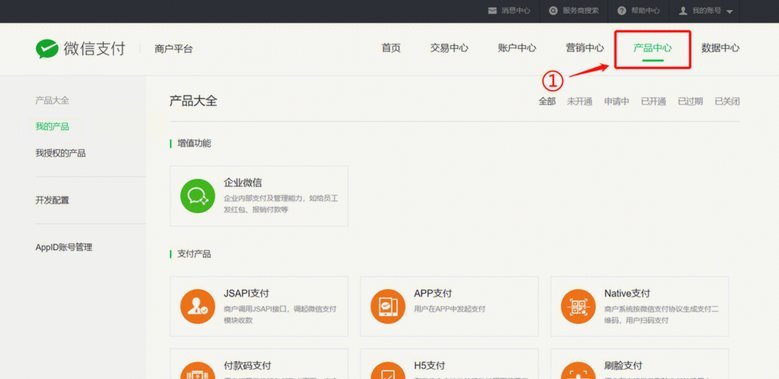The image size is (779, 379).
Task: Open the H5支付 product title
Action: click(429, 366)
